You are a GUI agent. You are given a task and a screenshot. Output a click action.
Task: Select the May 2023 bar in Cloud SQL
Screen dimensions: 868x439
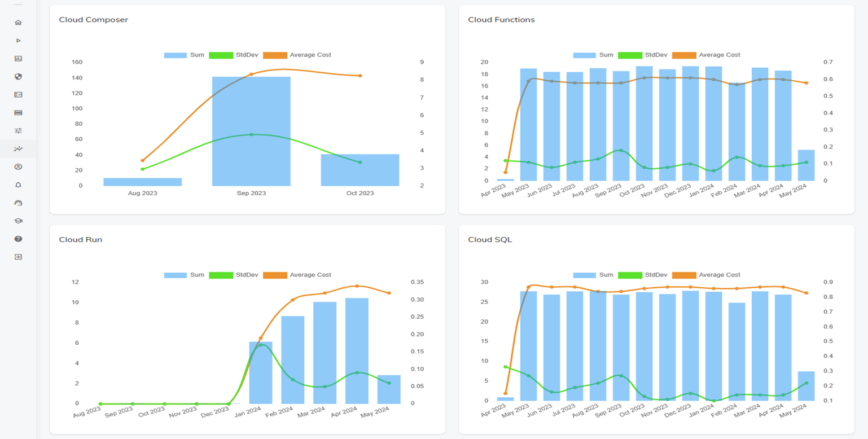click(529, 346)
